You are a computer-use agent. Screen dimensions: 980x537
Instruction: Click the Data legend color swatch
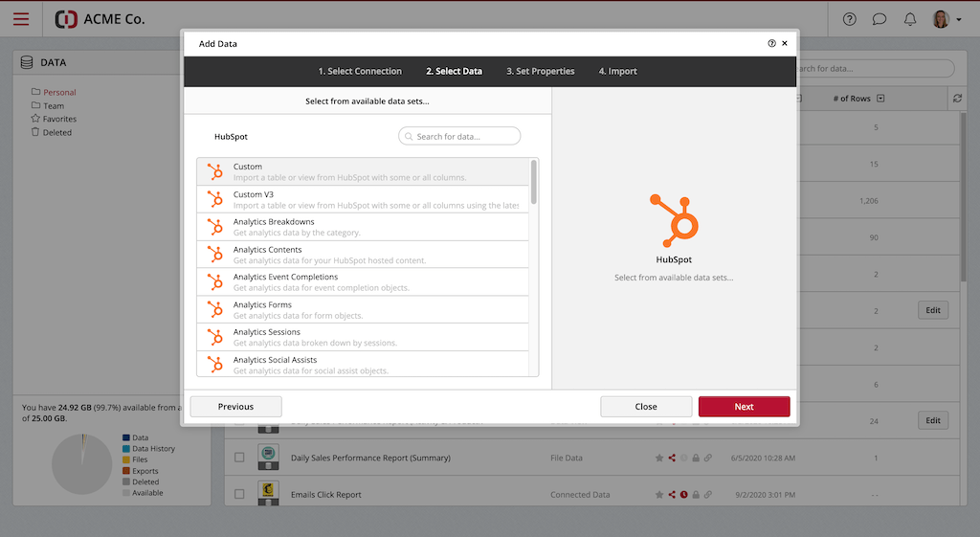(x=126, y=437)
